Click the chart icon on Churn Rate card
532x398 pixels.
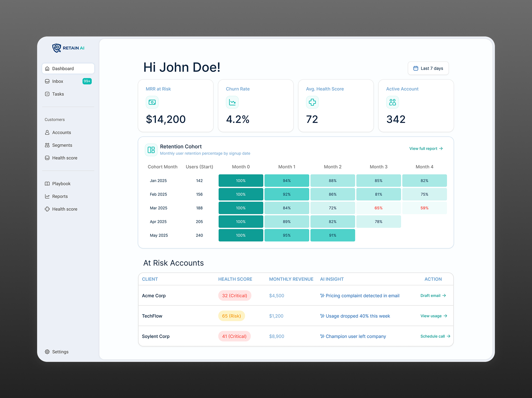click(x=232, y=102)
